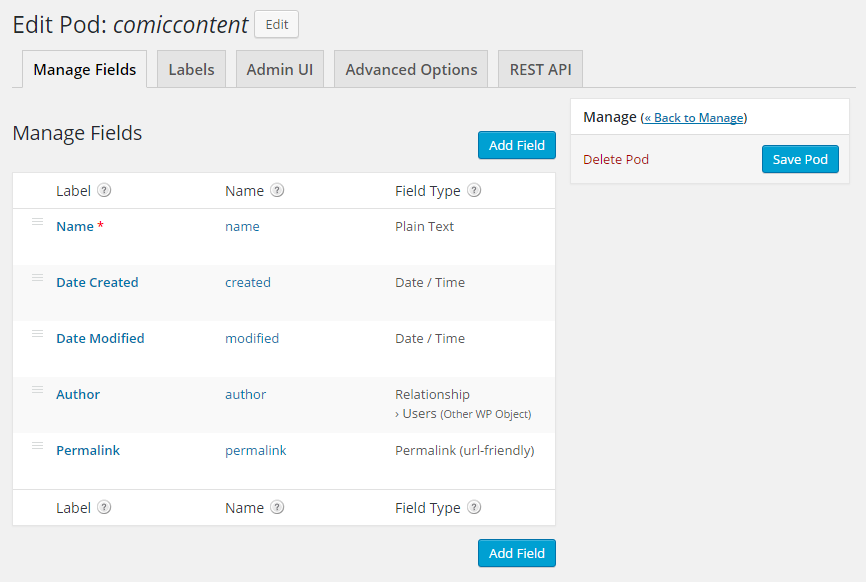Follow the Back to Manage link

pos(694,118)
